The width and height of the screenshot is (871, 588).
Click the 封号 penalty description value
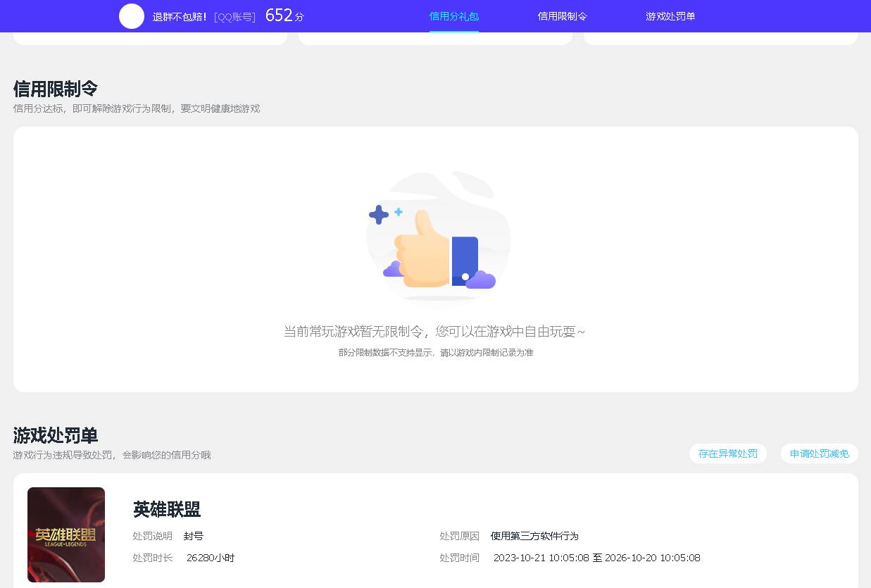coord(193,536)
